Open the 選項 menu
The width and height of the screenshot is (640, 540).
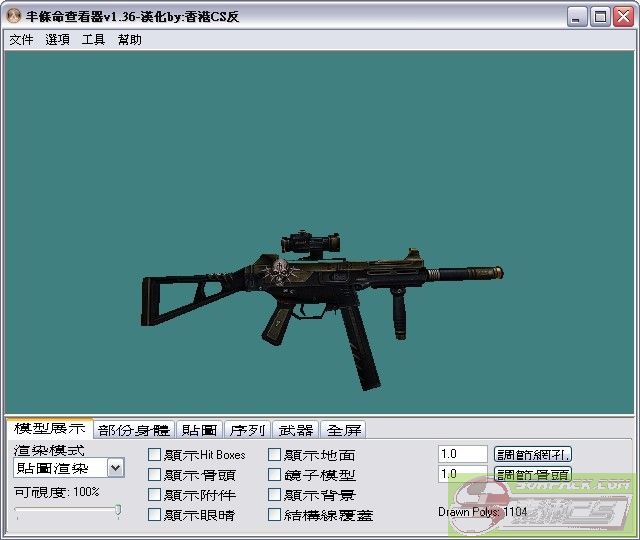coord(57,40)
